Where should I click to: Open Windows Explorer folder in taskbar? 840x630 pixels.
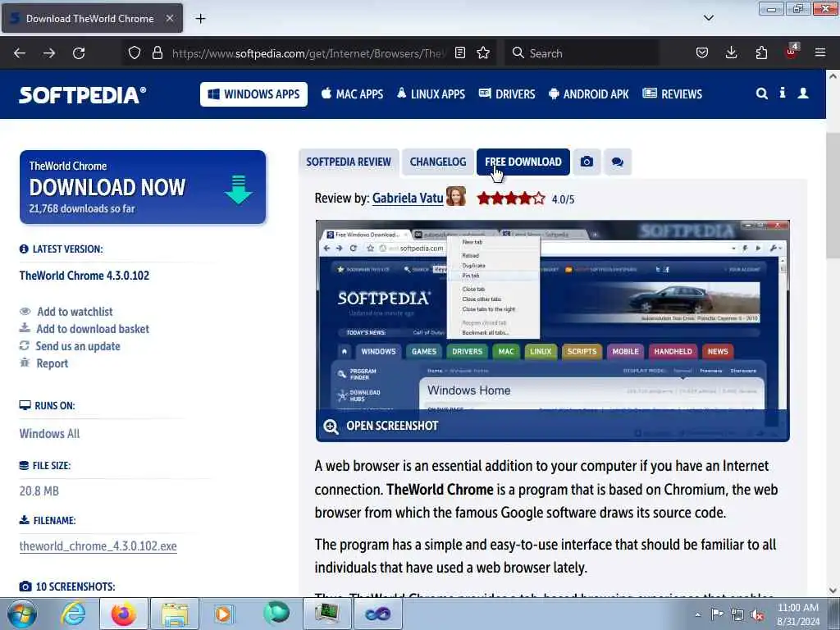[174, 614]
